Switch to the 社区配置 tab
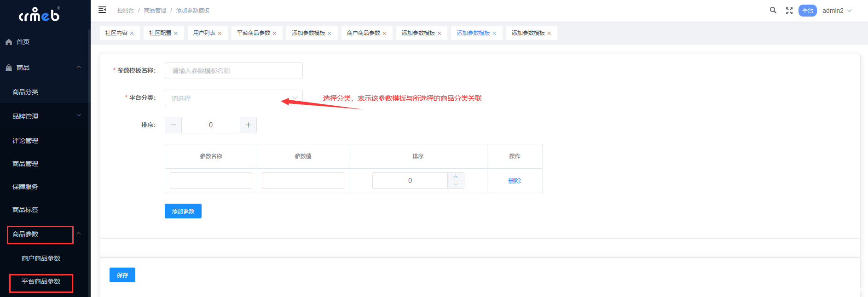This screenshot has height=297, width=868. coord(160,33)
